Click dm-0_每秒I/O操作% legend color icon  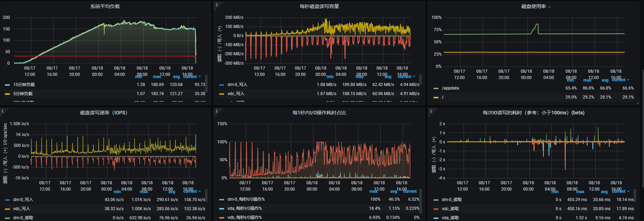(x=222, y=199)
